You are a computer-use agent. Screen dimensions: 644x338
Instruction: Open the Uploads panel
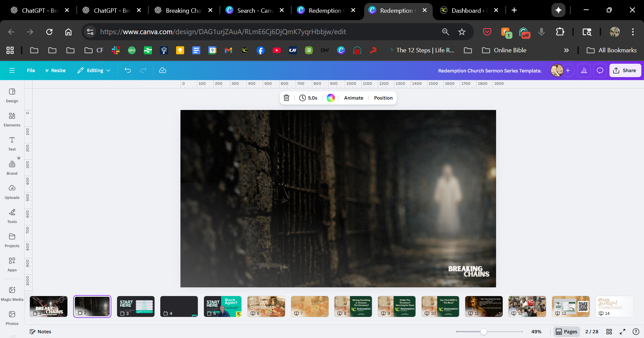pos(12,192)
